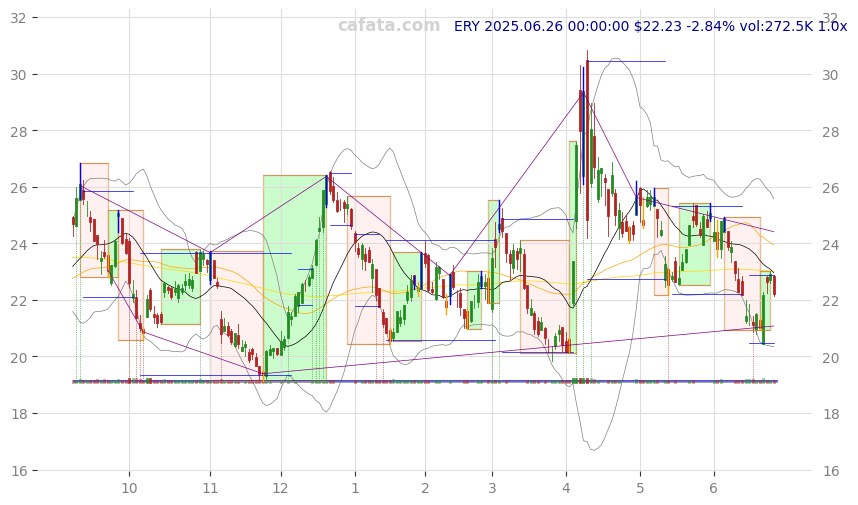Click the 00:00:00 time in header
The image size is (858, 505).
click(x=599, y=26)
